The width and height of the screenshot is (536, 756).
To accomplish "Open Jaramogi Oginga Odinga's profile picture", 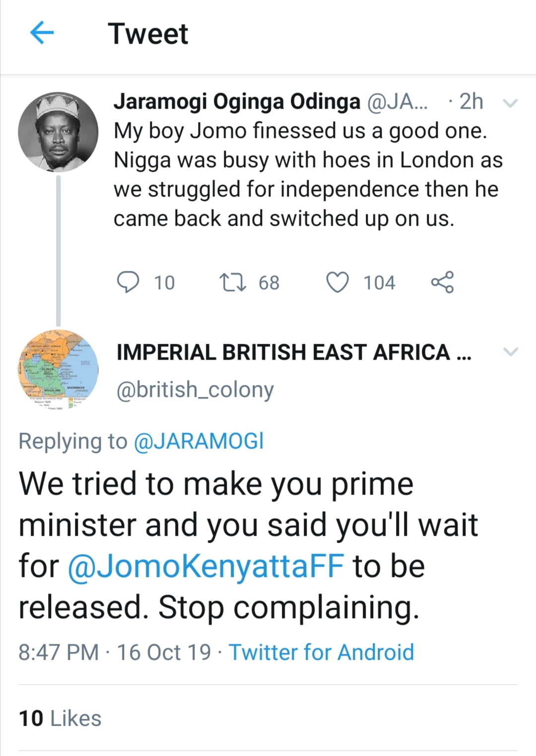I will coord(58,132).
